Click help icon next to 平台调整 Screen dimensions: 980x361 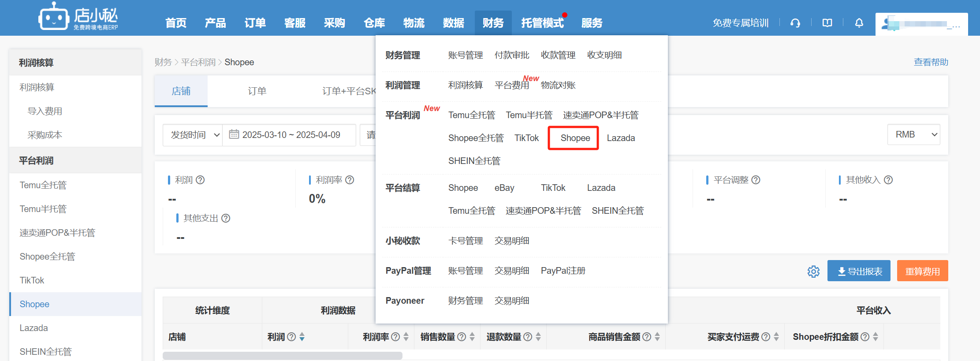pos(756,180)
